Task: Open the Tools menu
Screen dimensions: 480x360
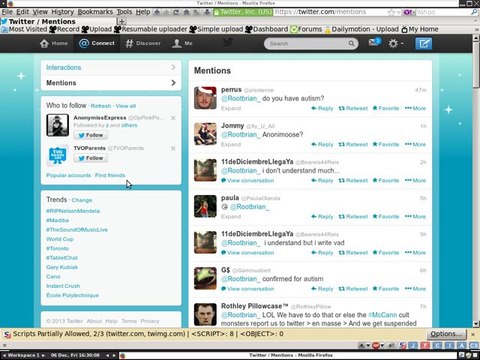Action: click(x=124, y=12)
